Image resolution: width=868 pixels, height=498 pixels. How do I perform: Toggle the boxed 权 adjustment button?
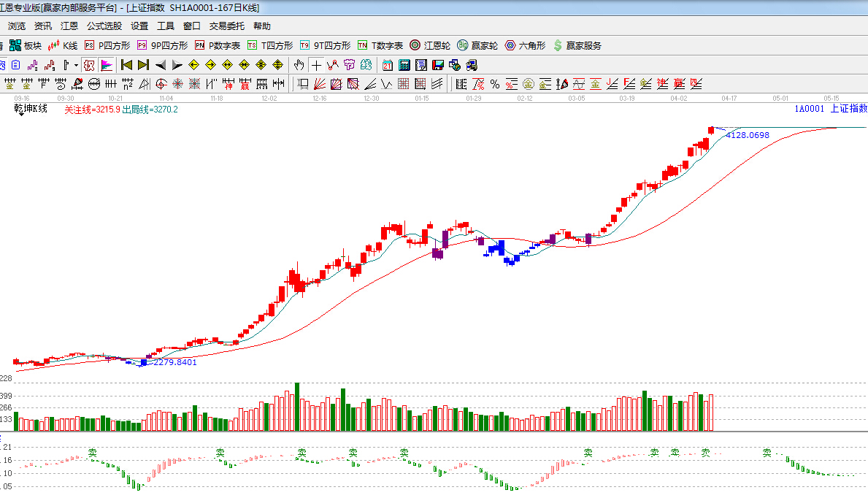point(89,65)
